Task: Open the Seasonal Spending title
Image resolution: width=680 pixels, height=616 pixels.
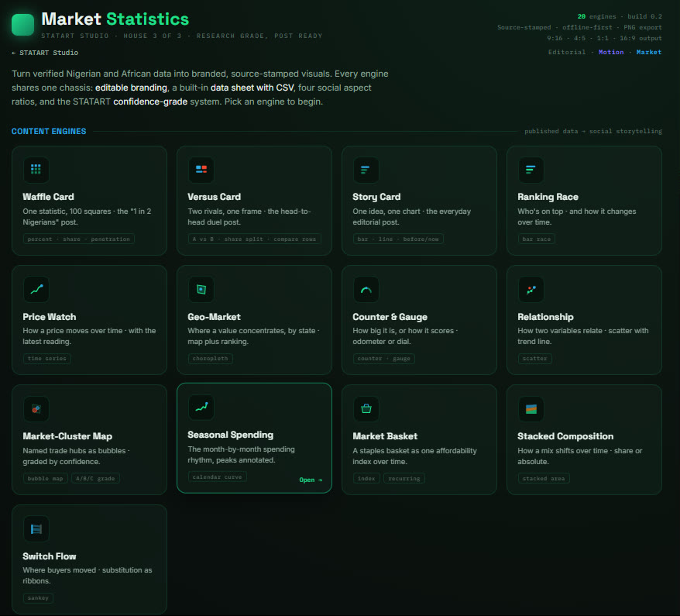Action: pos(230,435)
